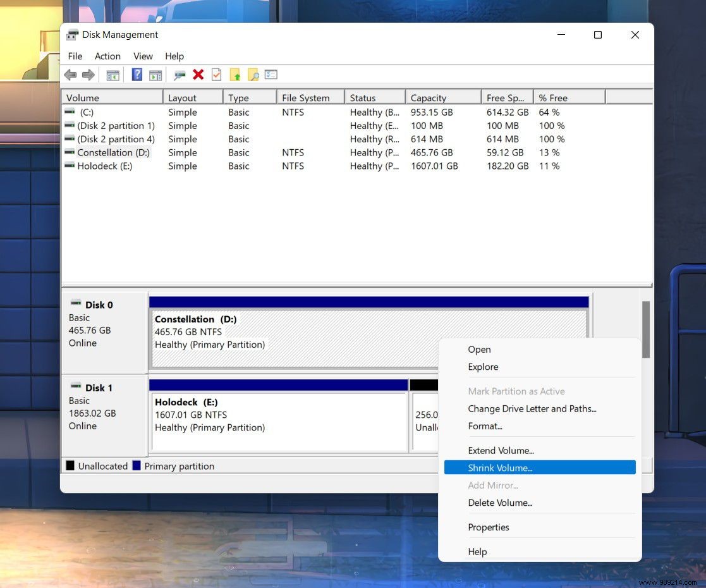
Task: Click the red X Delete Volume toolbar icon
Action: (198, 75)
